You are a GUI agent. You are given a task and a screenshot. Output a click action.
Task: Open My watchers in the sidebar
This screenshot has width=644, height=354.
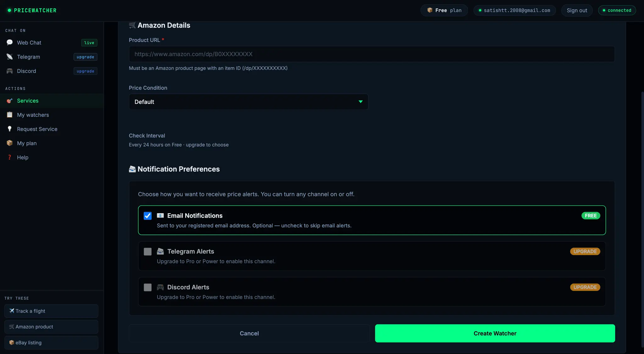[x=52, y=115]
